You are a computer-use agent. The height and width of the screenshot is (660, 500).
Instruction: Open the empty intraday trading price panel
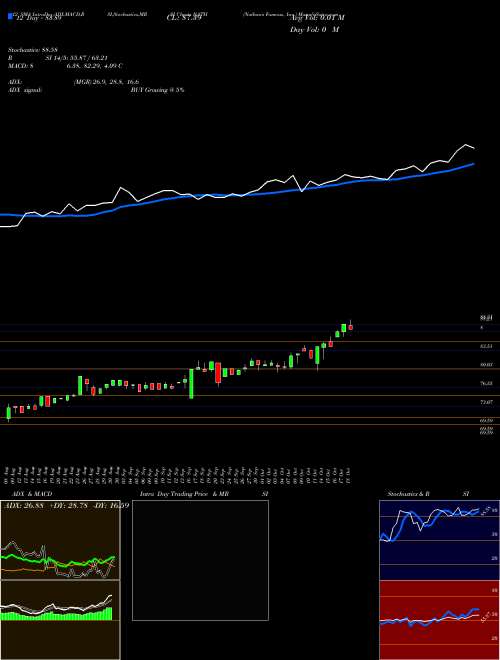200,560
